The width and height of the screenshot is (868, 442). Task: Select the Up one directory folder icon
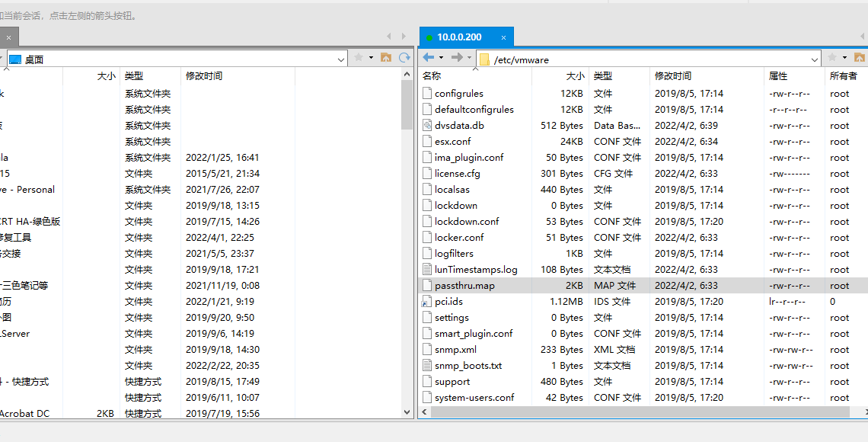coord(859,57)
